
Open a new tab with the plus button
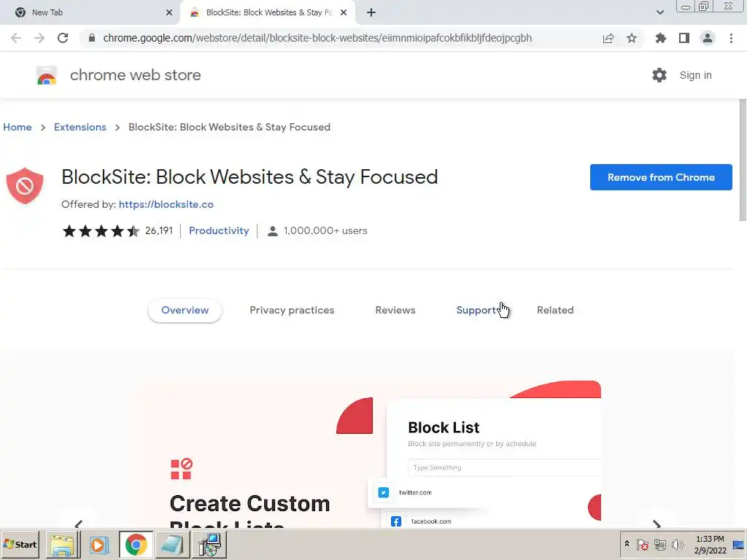[371, 12]
